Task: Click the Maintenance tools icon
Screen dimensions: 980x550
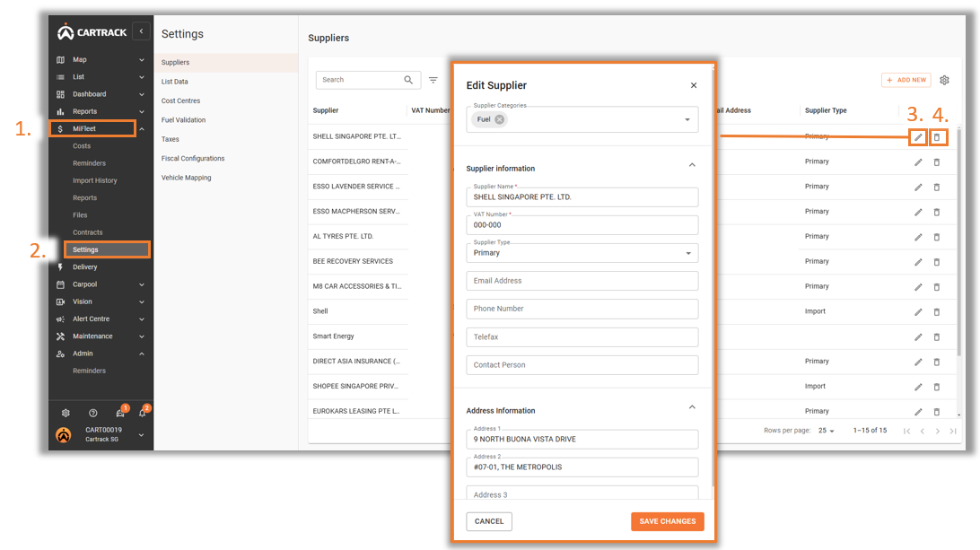Action: [61, 336]
